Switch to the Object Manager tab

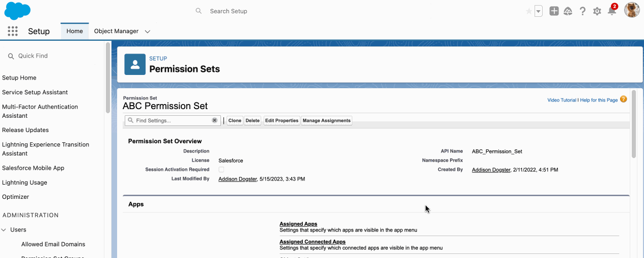click(116, 31)
